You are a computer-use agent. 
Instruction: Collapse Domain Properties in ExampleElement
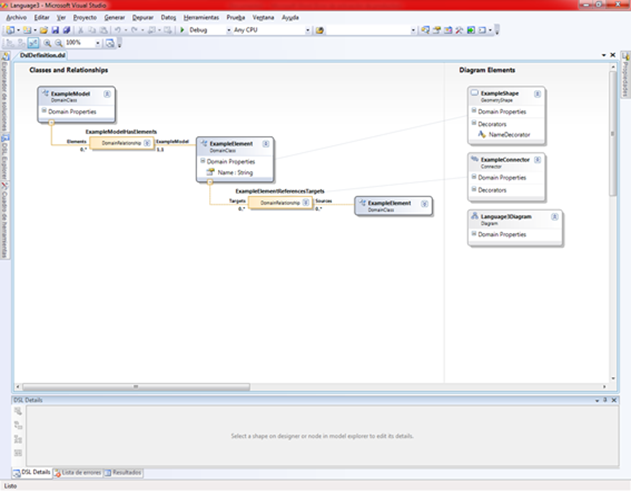[203, 161]
